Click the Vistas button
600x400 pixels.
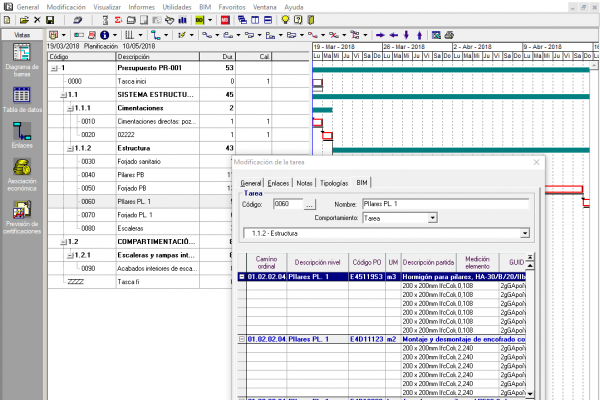tap(22, 35)
